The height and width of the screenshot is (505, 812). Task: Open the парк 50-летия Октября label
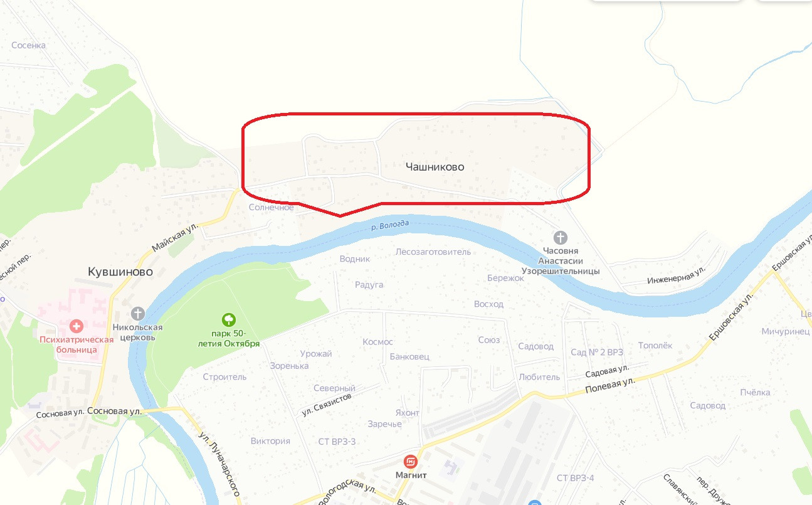[x=229, y=339]
